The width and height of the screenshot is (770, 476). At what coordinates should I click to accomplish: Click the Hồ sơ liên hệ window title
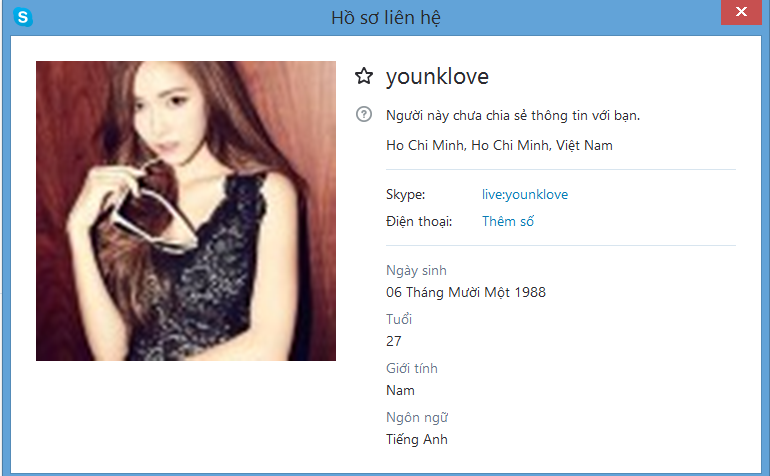tap(385, 18)
